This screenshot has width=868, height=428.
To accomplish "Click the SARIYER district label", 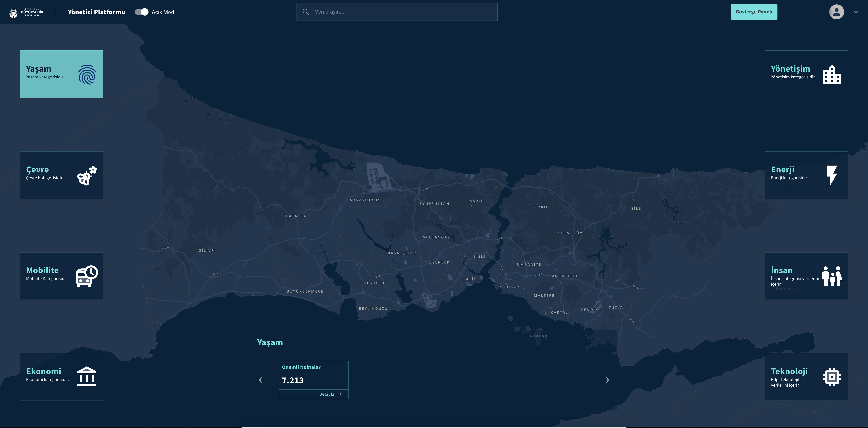I will [479, 201].
